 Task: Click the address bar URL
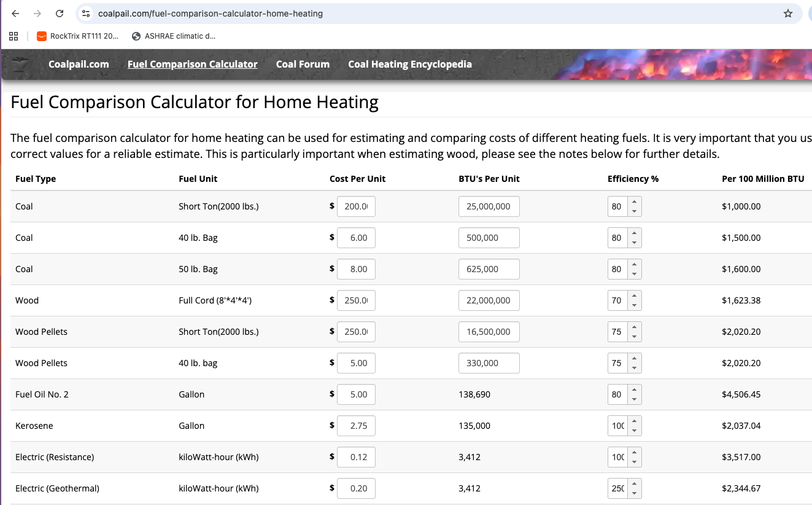(211, 14)
